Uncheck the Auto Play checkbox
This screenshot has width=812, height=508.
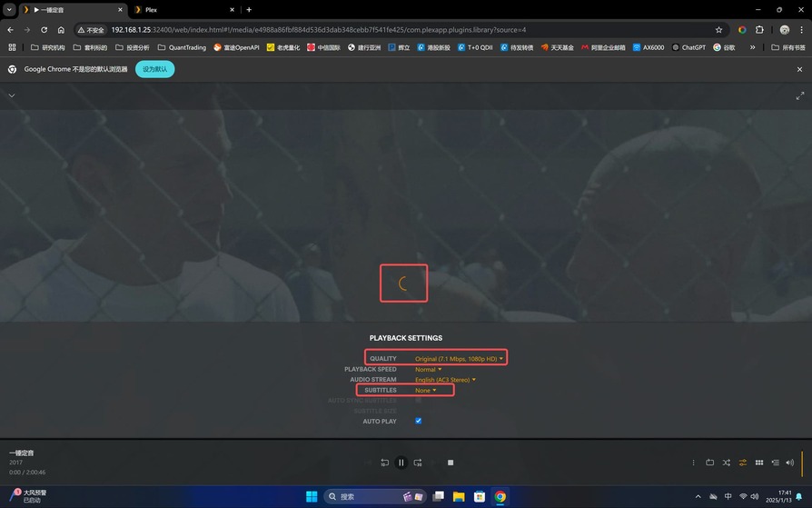[419, 421]
